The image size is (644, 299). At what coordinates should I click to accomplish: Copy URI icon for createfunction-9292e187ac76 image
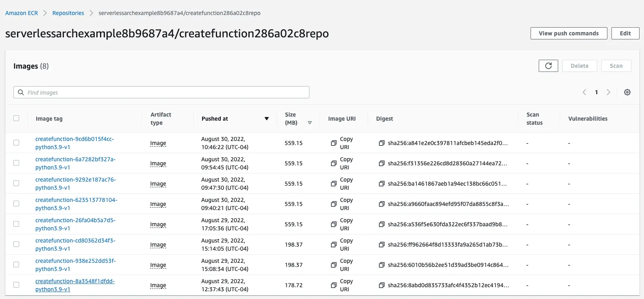point(333,184)
